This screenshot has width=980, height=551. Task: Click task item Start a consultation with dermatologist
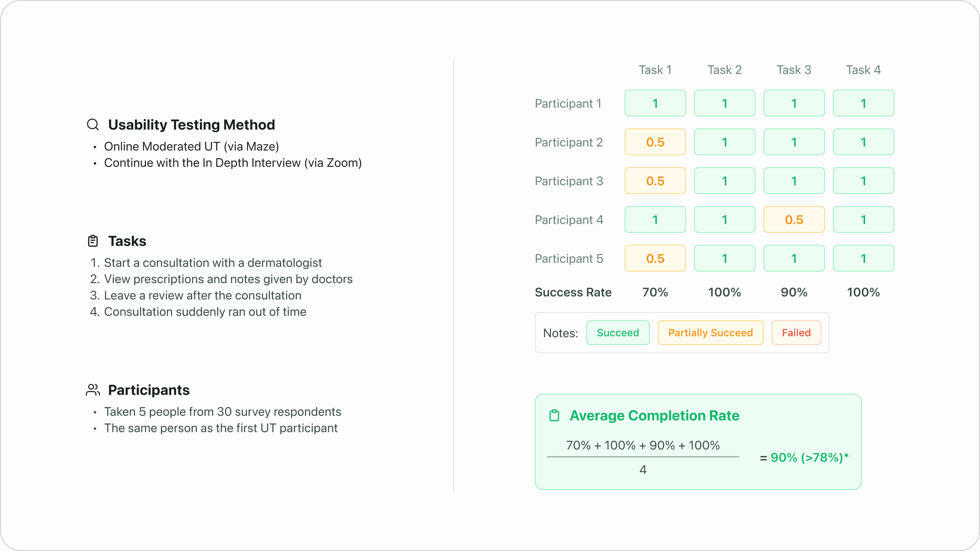coord(213,262)
